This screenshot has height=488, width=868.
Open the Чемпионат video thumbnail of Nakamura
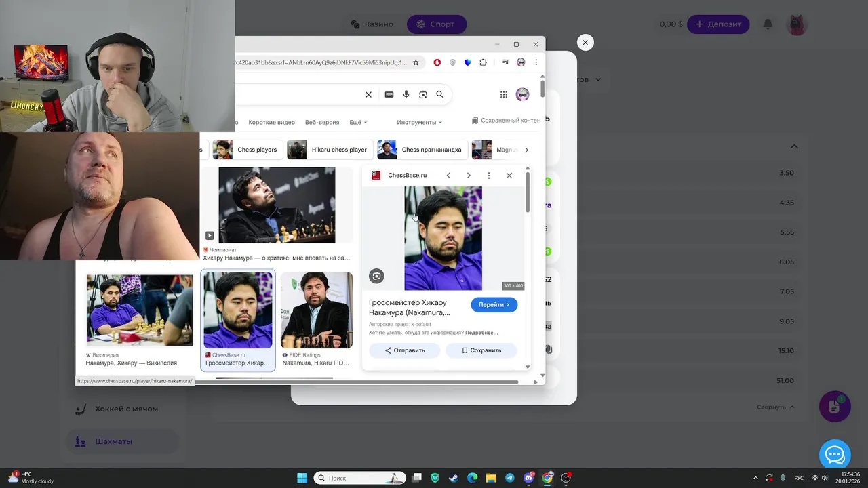(277, 205)
